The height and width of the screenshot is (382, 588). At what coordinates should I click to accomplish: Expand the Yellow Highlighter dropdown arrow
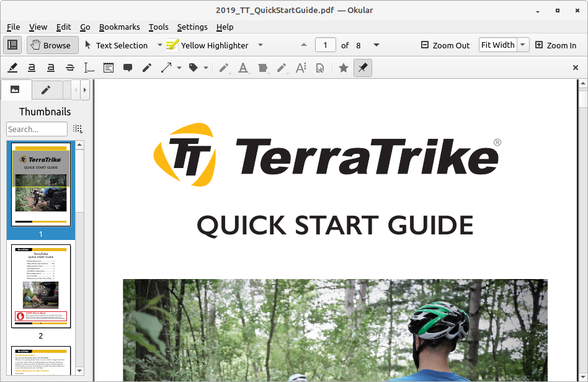[x=261, y=45]
